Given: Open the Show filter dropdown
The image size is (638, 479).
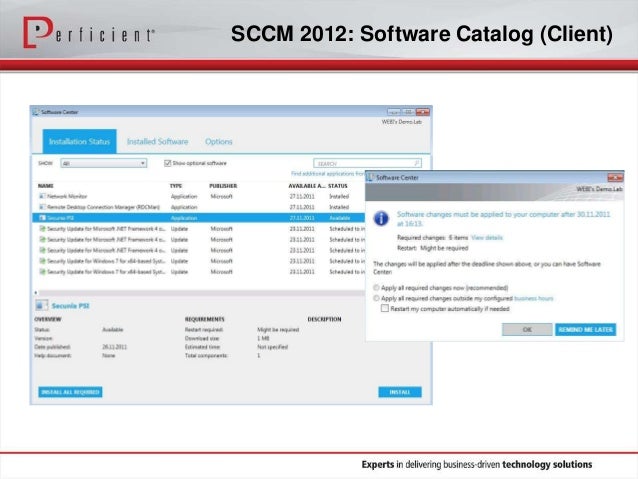Looking at the screenshot, I should click(104, 163).
